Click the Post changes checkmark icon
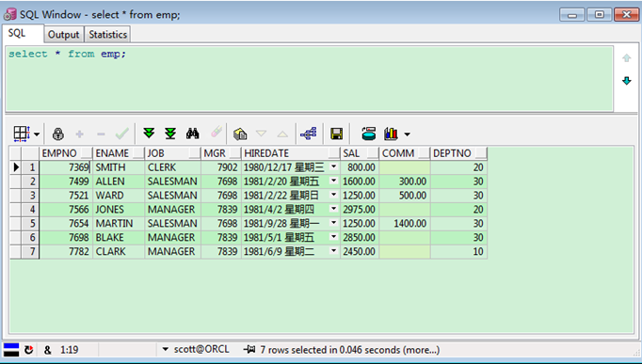 click(122, 134)
